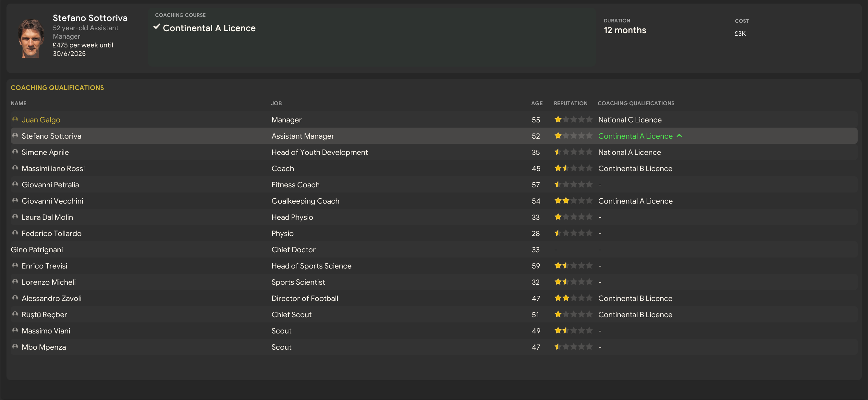The image size is (868, 400).
Task: Sort the staff list by Age column
Action: 536,103
